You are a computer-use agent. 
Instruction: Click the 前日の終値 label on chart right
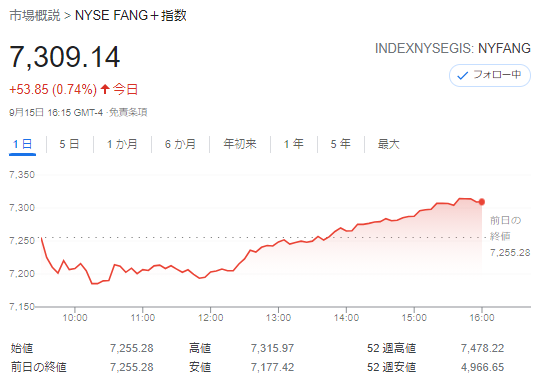pos(505,228)
